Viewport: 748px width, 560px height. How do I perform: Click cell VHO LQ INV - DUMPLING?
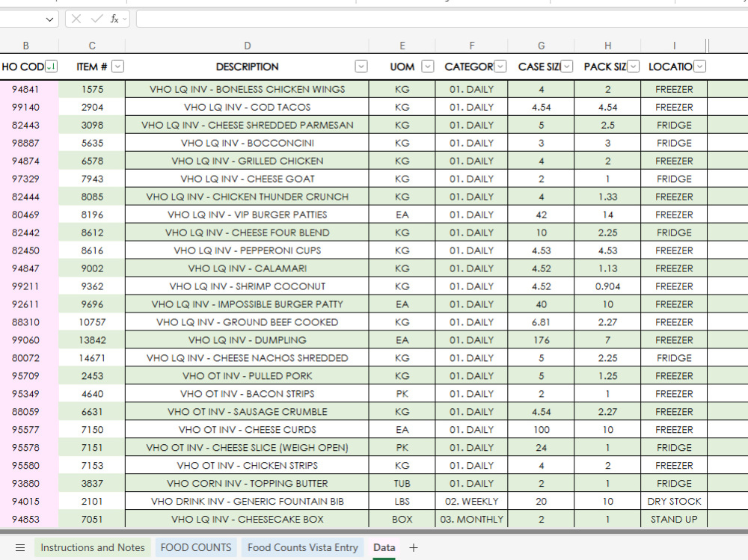click(247, 340)
